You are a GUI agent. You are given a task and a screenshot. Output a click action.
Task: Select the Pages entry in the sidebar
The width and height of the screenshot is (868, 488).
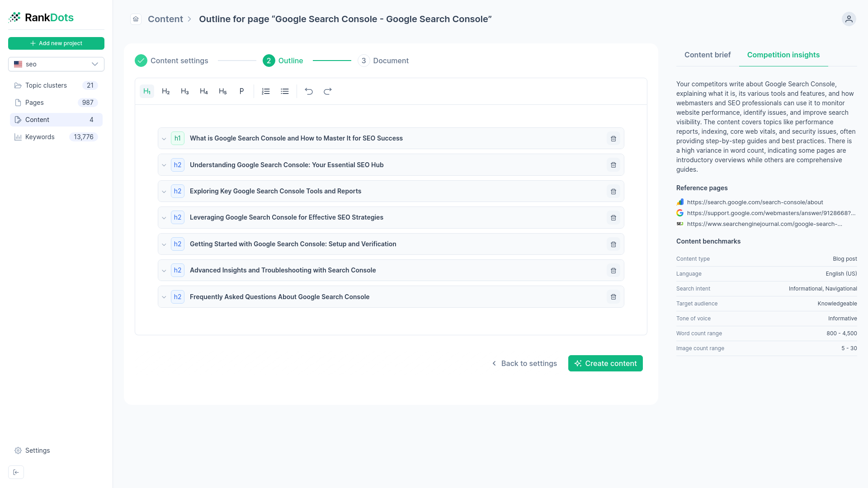coord(33,102)
